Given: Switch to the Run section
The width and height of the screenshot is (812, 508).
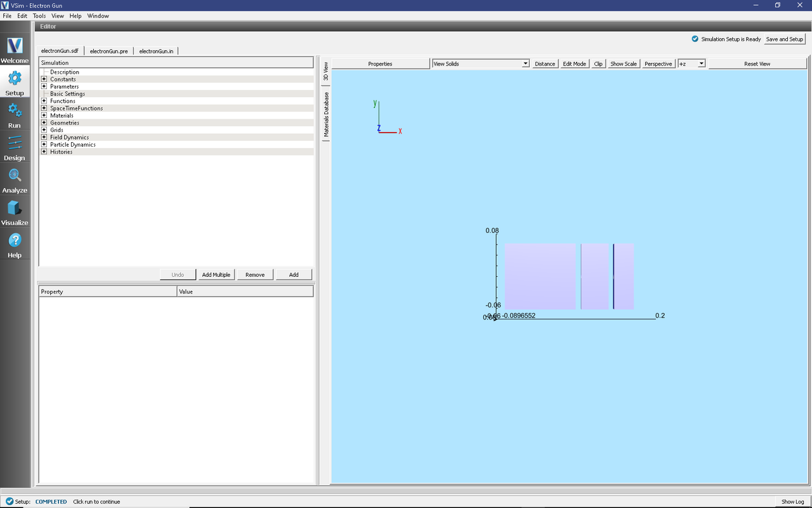Looking at the screenshot, I should [15, 115].
